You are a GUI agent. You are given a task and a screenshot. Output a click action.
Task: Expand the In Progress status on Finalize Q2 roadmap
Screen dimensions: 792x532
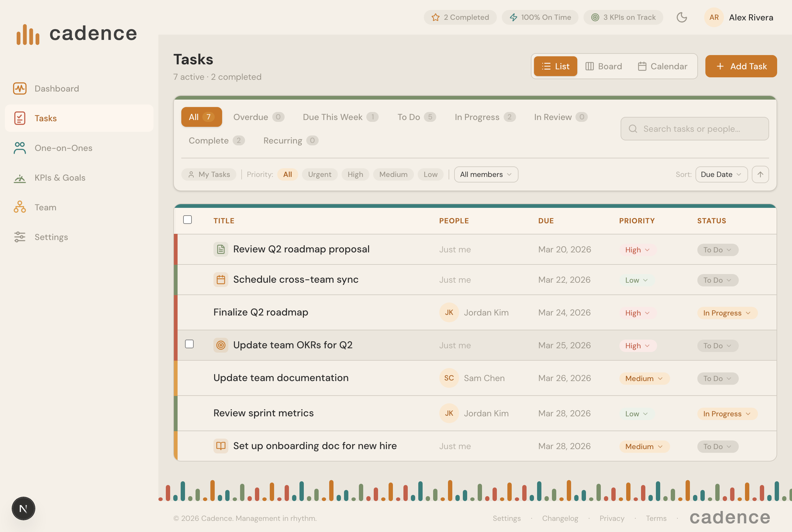point(727,312)
